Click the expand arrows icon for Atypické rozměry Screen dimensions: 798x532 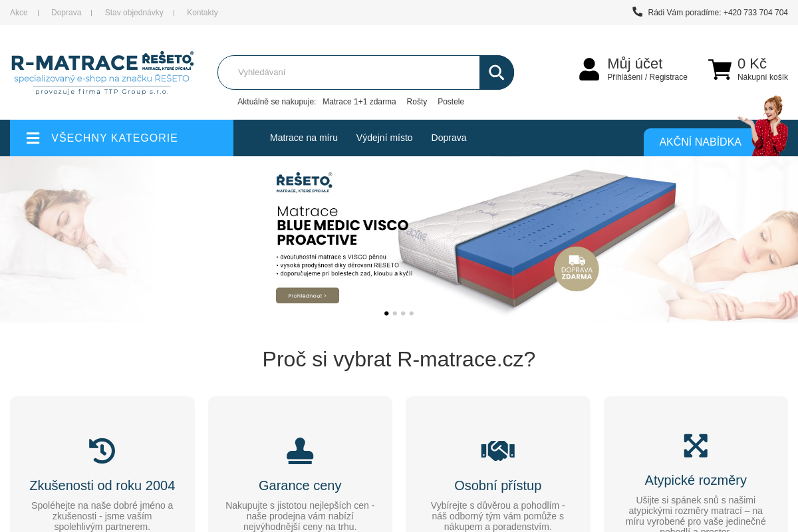point(696,446)
